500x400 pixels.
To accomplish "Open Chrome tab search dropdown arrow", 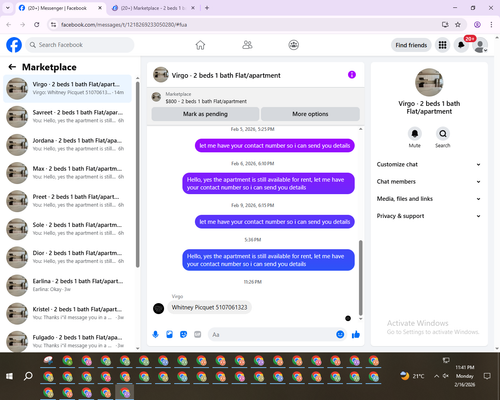I will click(x=8, y=8).
